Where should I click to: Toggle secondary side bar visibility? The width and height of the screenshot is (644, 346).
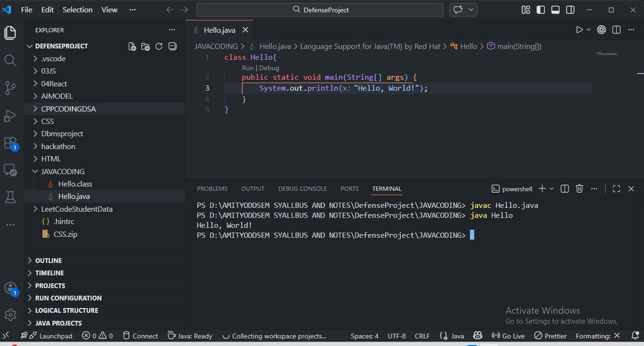(x=569, y=10)
